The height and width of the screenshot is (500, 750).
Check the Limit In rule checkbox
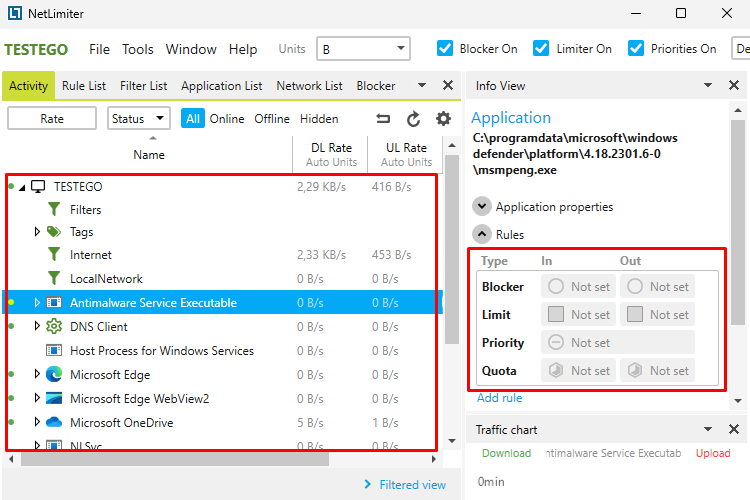click(556, 314)
